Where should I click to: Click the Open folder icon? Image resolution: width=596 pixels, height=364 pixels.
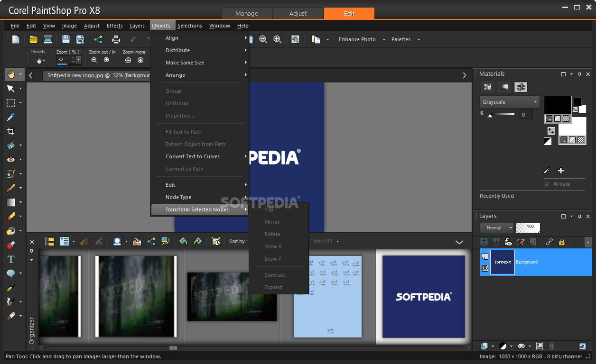tap(33, 39)
